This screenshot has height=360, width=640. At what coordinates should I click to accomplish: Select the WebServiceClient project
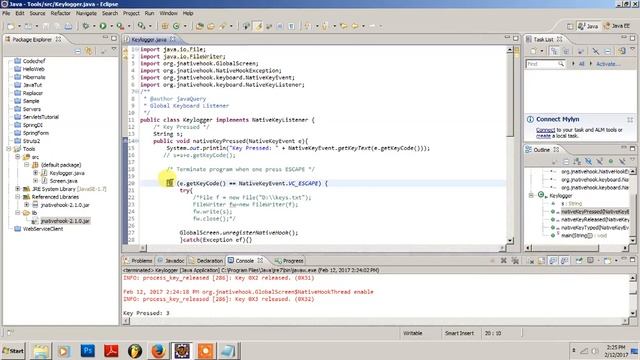[39, 229]
